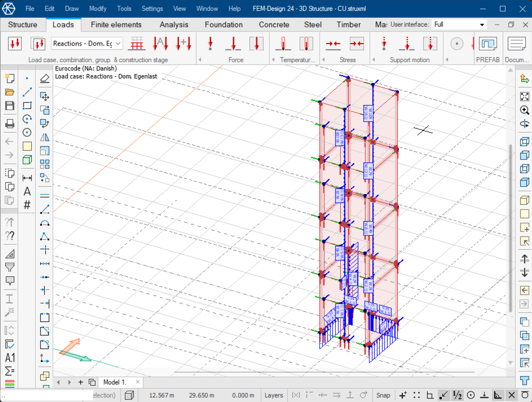Add a new model tab with plus
Image resolution: width=532 pixels, height=402 pixels.
(x=81, y=382)
